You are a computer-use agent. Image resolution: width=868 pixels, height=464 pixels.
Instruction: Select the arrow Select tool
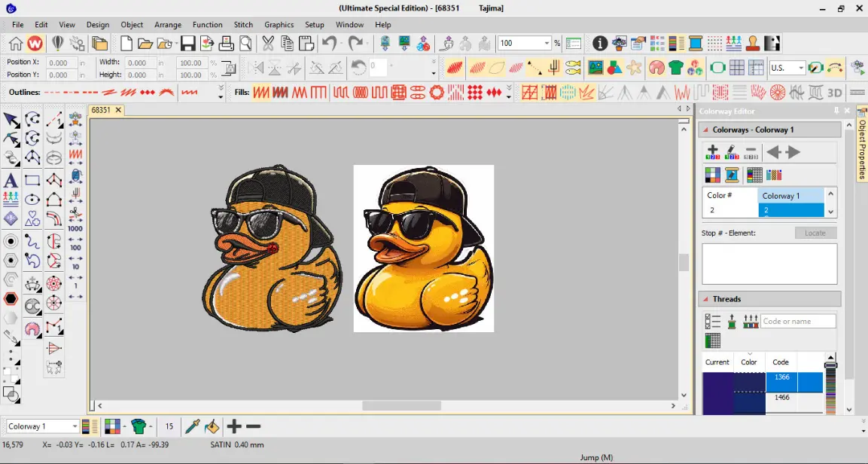point(11,120)
